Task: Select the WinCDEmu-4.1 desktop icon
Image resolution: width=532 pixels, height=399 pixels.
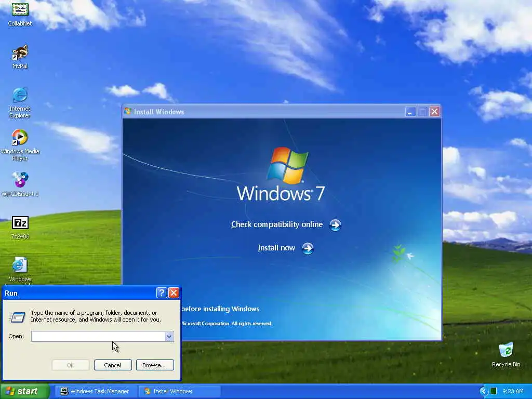Action: 20,184
